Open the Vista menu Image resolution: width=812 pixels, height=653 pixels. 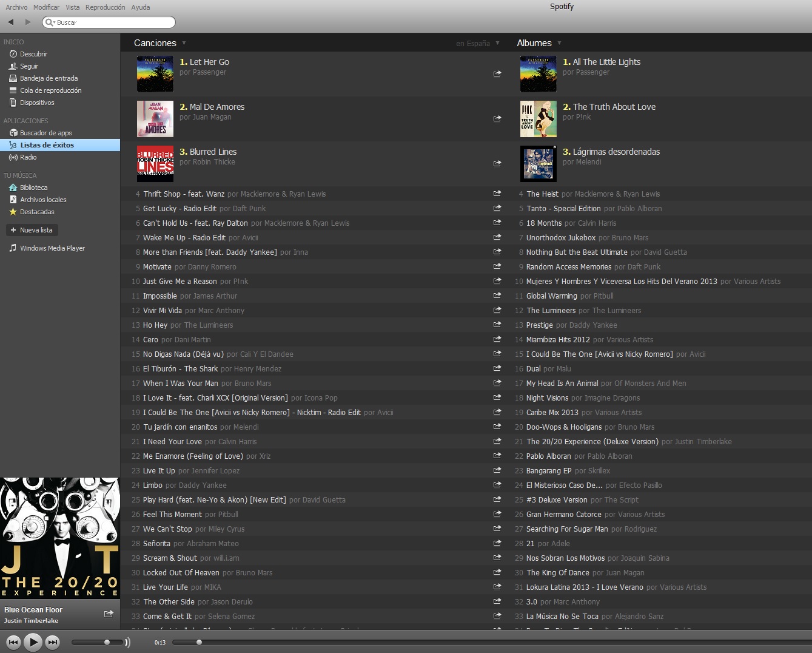pyautogui.click(x=73, y=7)
